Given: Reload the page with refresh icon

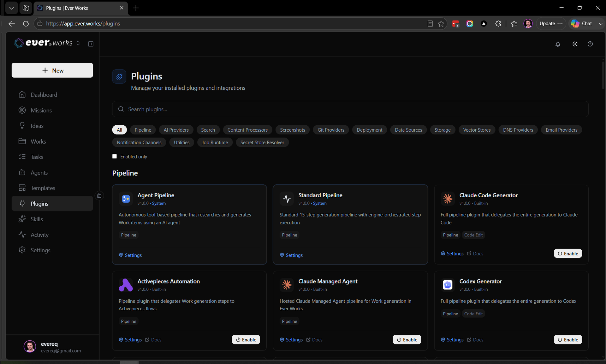Looking at the screenshot, I should [x=26, y=24].
